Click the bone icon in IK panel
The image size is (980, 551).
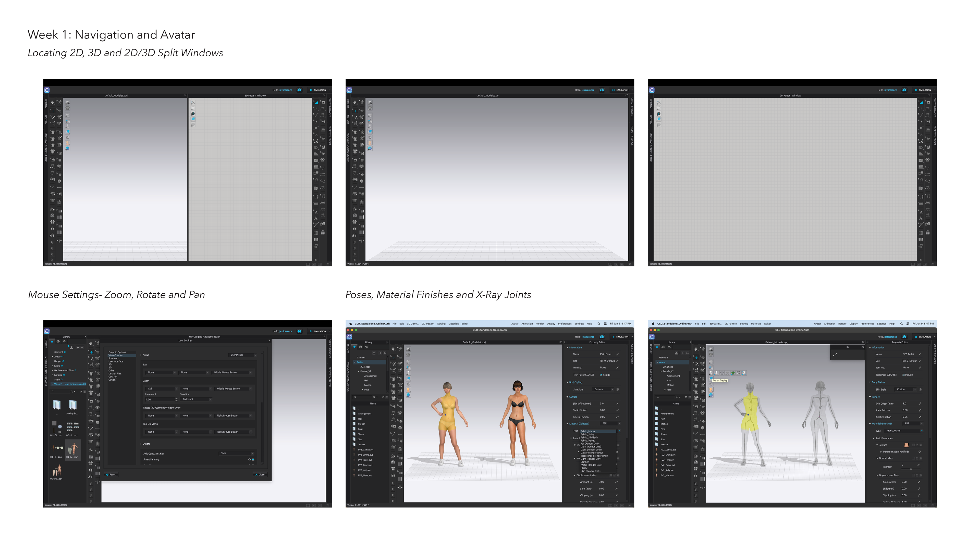[835, 354]
